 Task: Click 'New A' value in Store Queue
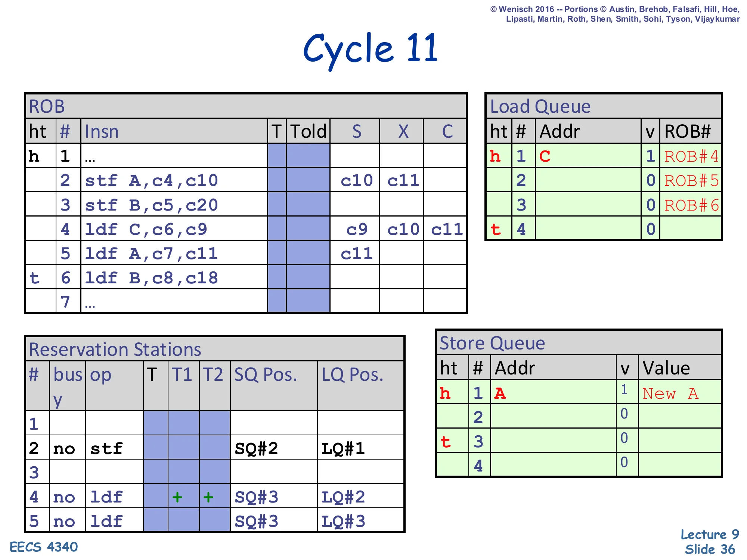pyautogui.click(x=670, y=393)
